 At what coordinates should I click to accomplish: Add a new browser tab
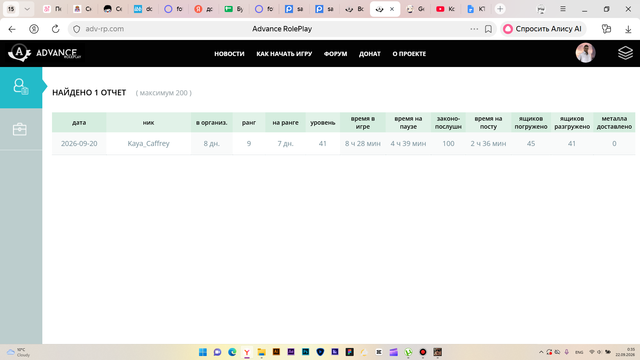coord(500,9)
